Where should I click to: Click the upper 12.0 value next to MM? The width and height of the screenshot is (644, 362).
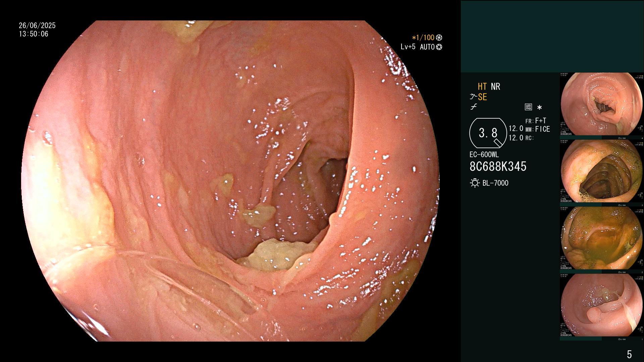(516, 128)
